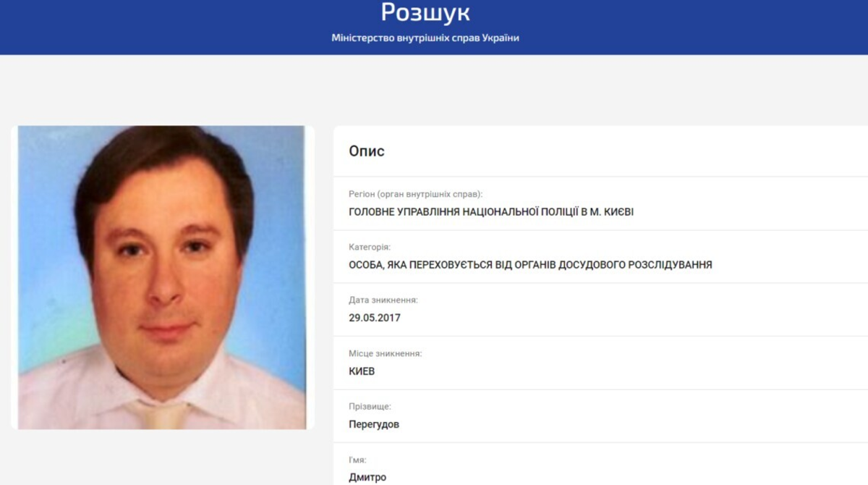Viewport: 868px width, 485px height.
Task: Select the Дата зникнення label
Action: click(383, 300)
